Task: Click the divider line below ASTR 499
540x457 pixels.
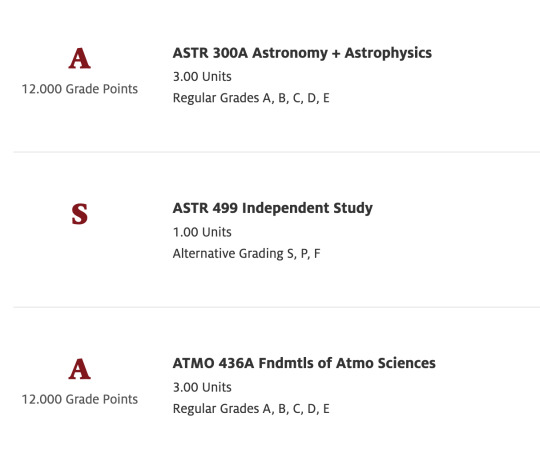Action: coord(277,307)
